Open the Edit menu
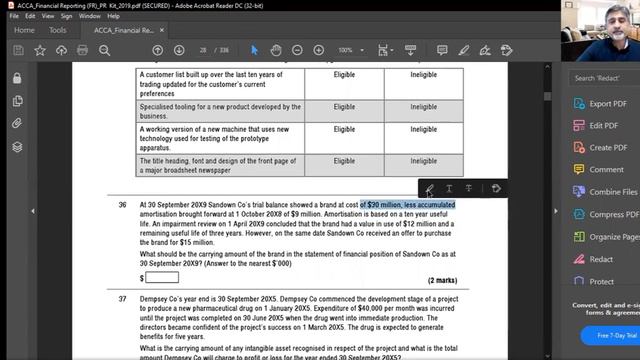 30,16
